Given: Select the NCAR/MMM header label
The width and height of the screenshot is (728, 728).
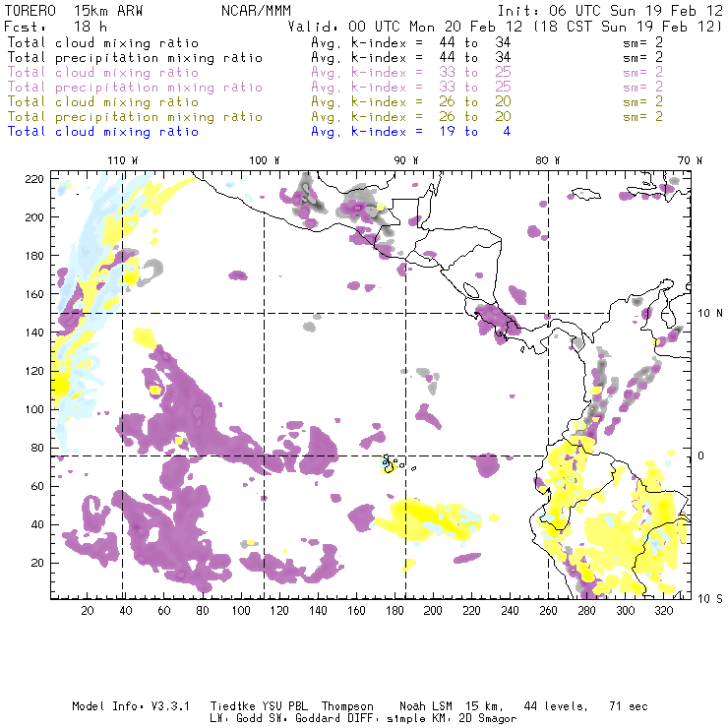Looking at the screenshot, I should click(252, 10).
